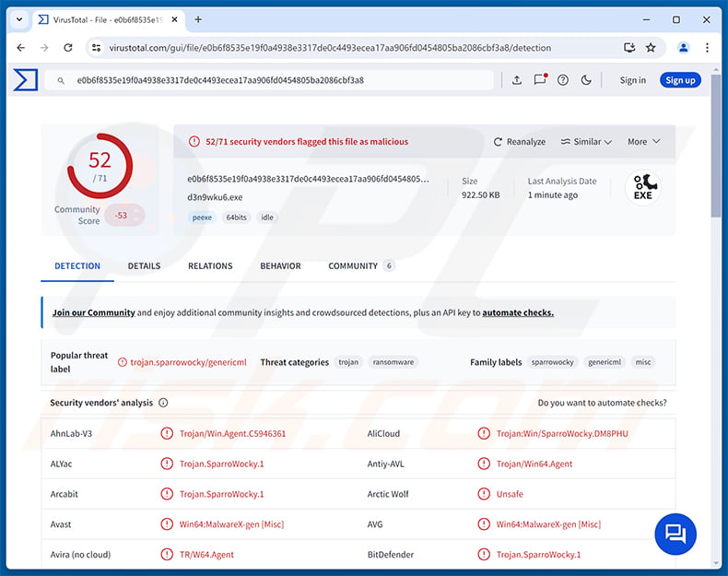The image size is (728, 576).
Task: Click the hash search input field
Action: pos(269,80)
